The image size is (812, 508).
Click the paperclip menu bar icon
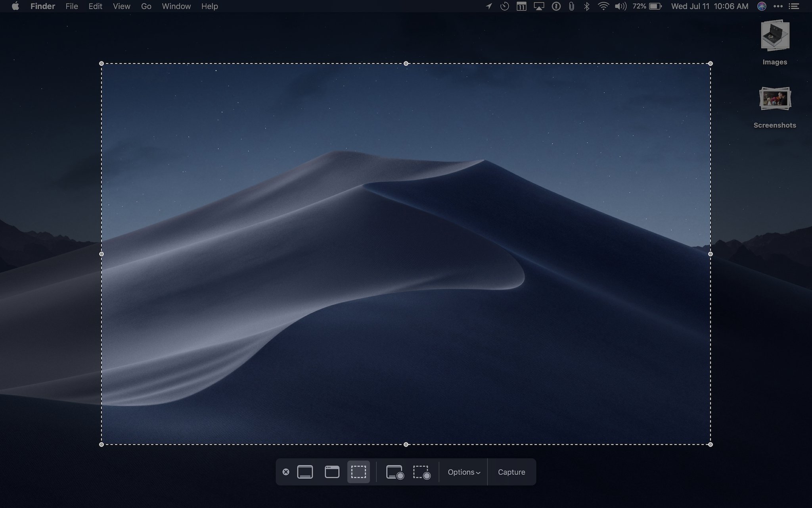tap(571, 6)
